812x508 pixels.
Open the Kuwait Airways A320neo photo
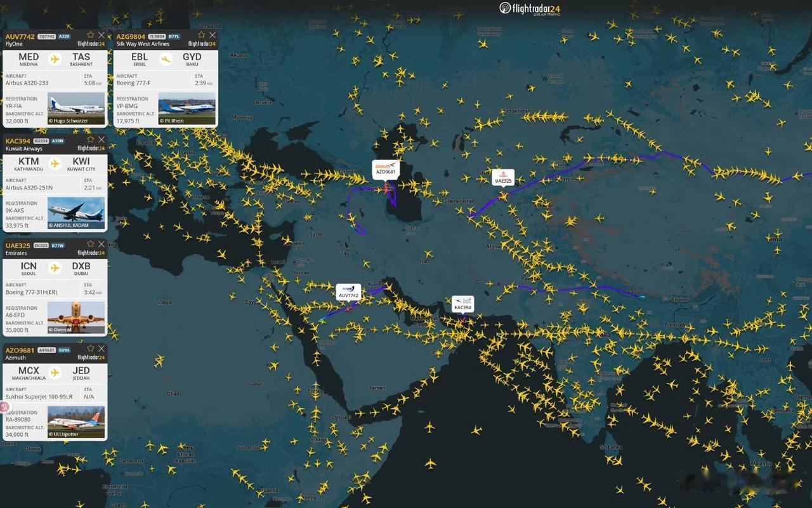point(76,213)
